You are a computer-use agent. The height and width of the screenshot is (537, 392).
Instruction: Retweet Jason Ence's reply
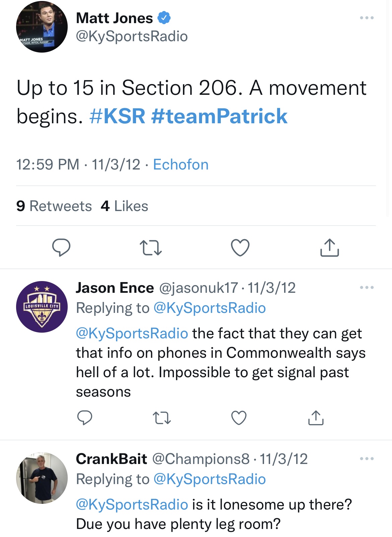tap(162, 418)
